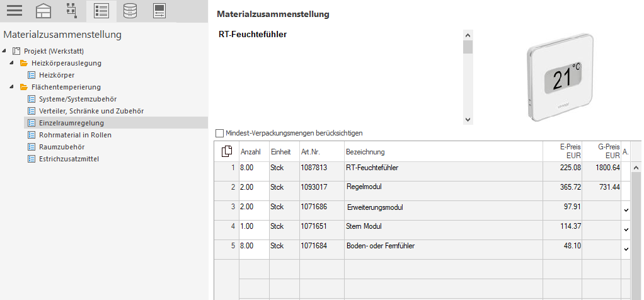Viewport: 644px width, 300px height.
Task: Click the table scrollbar up arrow
Action: click(636, 168)
